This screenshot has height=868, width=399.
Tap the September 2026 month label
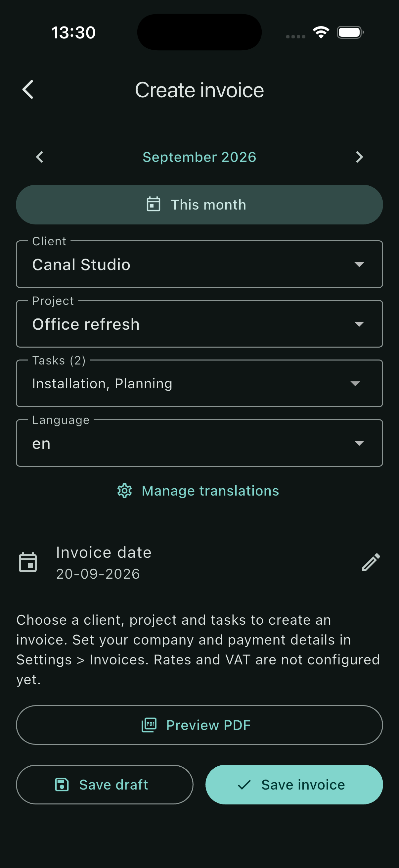point(199,157)
